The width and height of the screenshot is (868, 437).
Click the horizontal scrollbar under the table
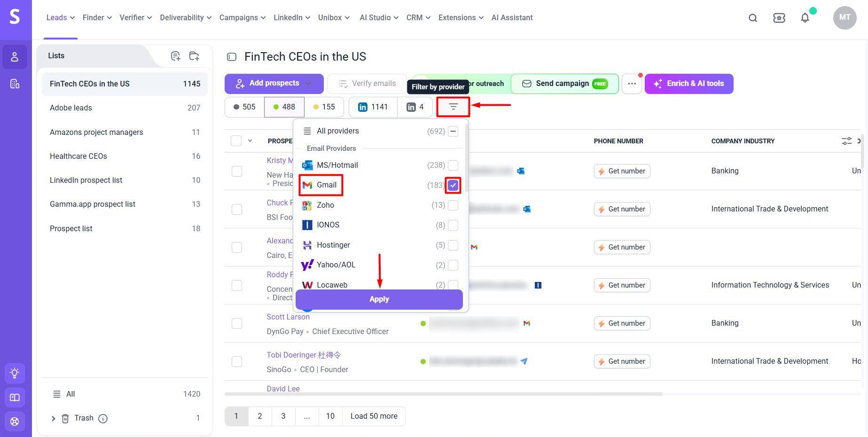coord(443,394)
